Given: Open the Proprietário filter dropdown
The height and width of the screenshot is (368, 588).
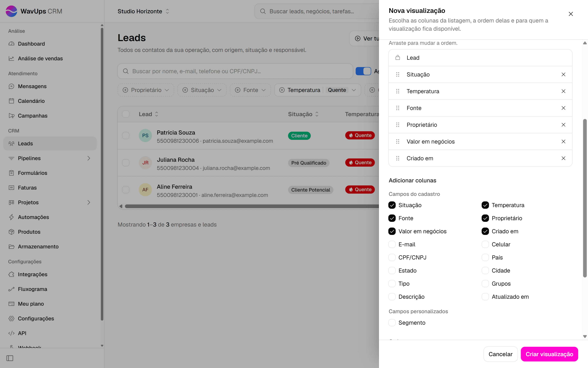Looking at the screenshot, I should (146, 90).
